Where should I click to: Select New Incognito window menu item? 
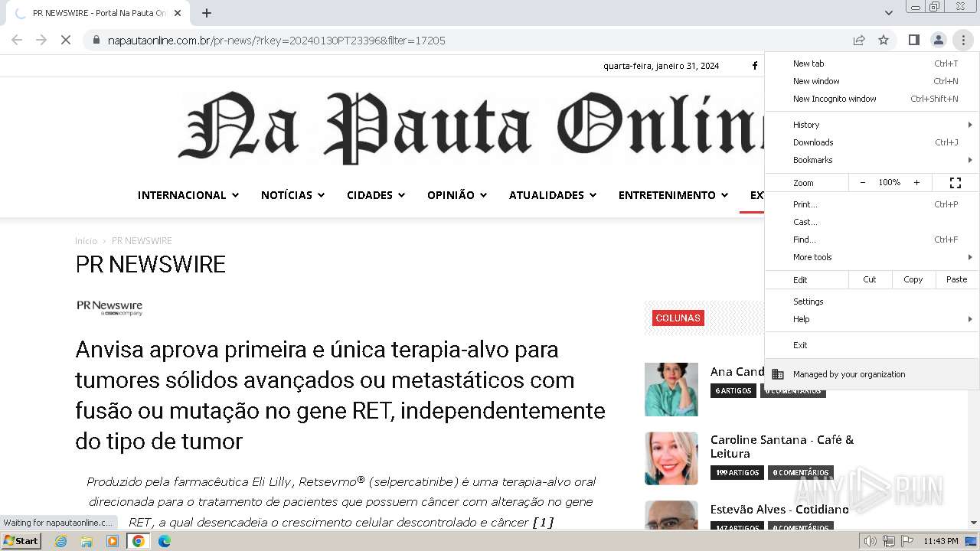click(x=872, y=99)
